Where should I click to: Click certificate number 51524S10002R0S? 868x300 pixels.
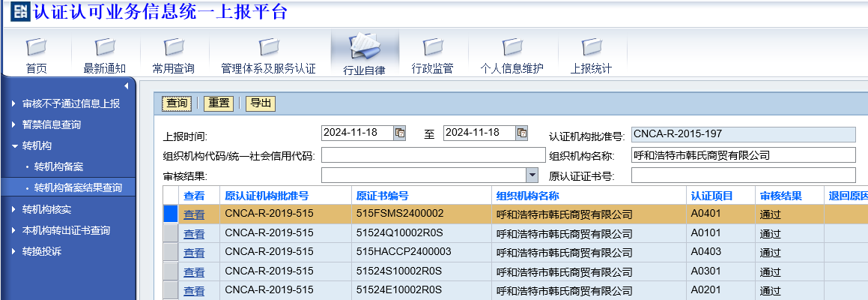click(x=399, y=271)
